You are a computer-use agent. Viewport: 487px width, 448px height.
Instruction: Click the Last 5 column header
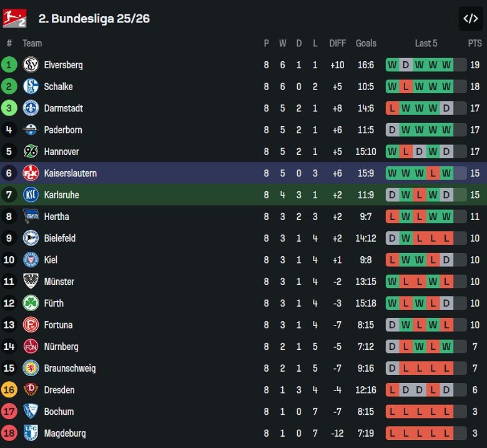click(x=426, y=43)
